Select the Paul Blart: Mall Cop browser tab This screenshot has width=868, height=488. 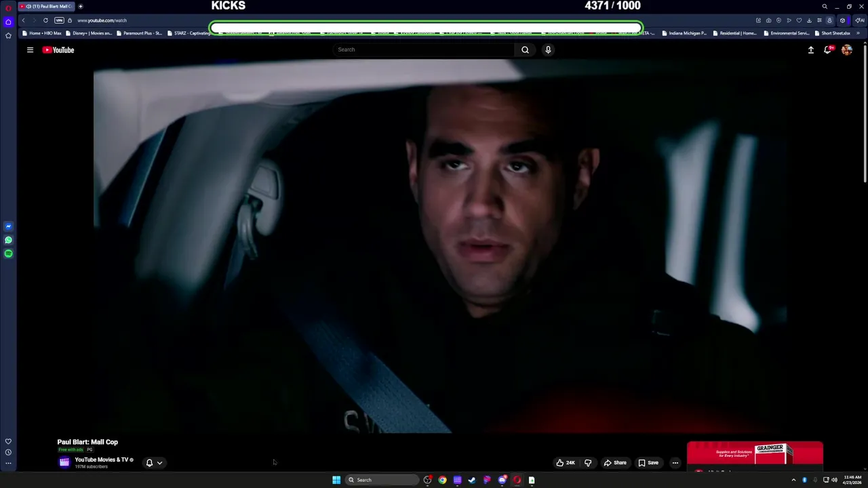point(47,6)
